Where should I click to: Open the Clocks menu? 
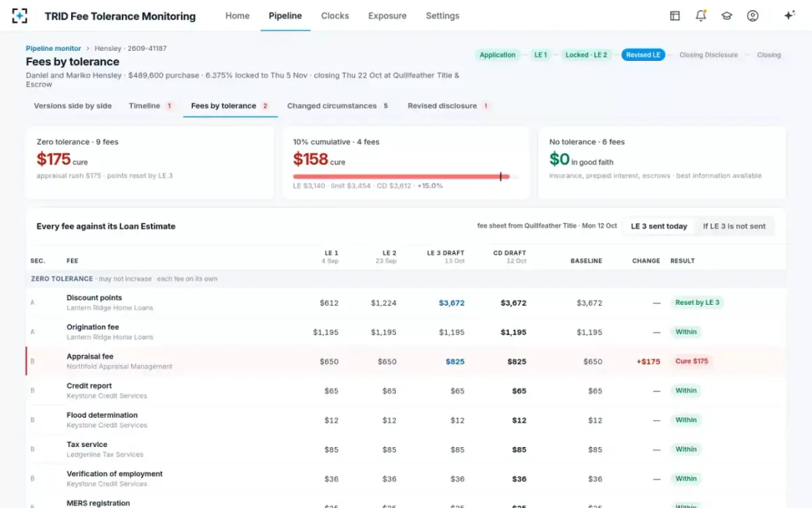coord(335,16)
